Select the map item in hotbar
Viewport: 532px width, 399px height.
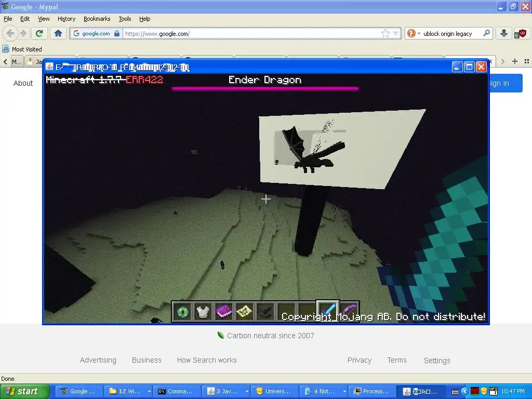point(244,312)
